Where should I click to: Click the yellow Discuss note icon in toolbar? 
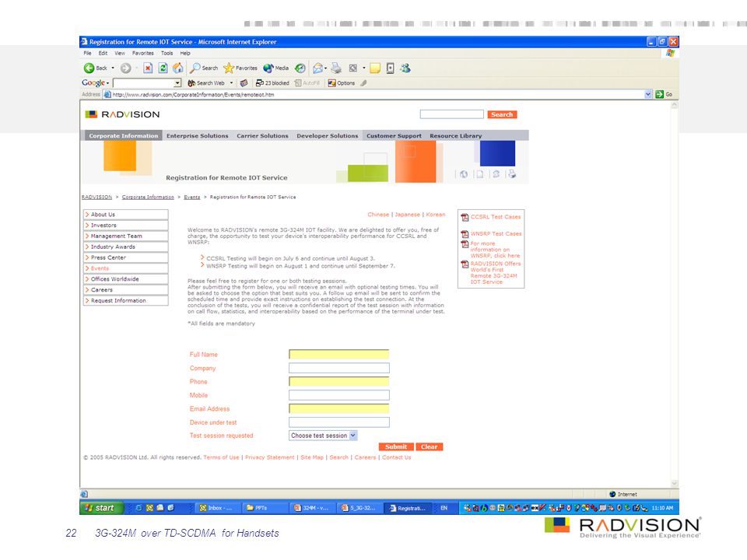[375, 68]
